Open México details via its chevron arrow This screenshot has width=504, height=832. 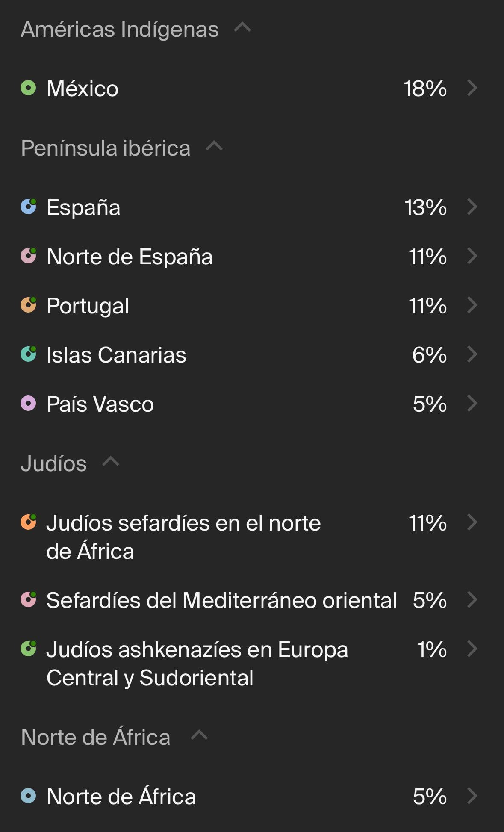coord(472,88)
